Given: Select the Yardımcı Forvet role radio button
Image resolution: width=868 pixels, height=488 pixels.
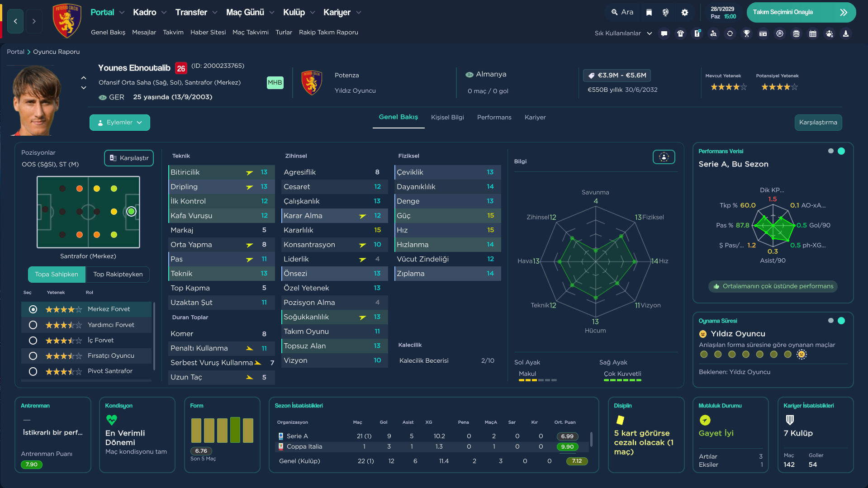Looking at the screenshot, I should [x=33, y=325].
